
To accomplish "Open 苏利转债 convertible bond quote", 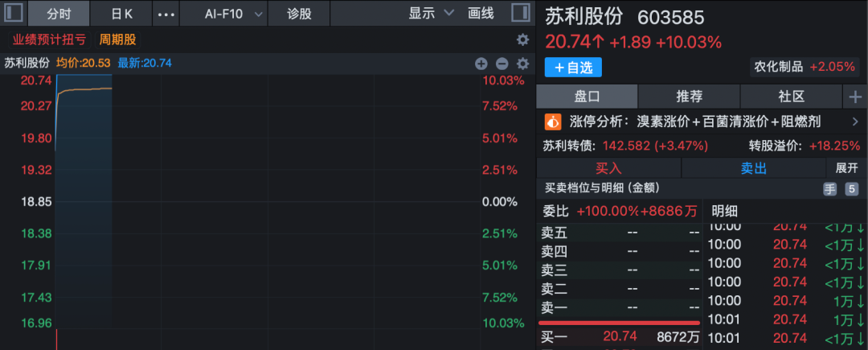I will [625, 146].
